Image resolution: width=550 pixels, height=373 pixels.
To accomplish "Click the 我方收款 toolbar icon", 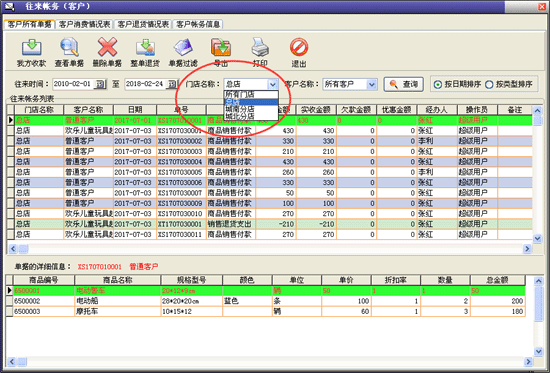I will (32, 48).
